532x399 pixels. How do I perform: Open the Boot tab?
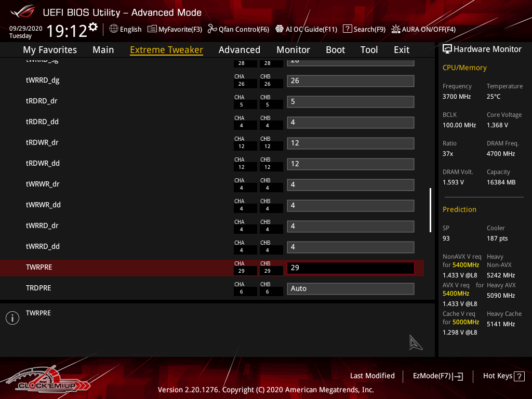(x=335, y=50)
